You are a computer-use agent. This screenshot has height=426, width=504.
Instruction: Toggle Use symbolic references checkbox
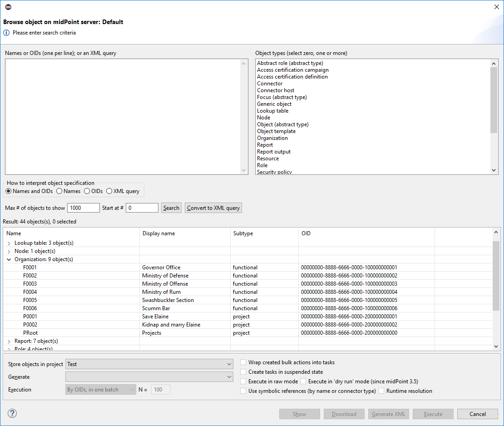coord(244,391)
